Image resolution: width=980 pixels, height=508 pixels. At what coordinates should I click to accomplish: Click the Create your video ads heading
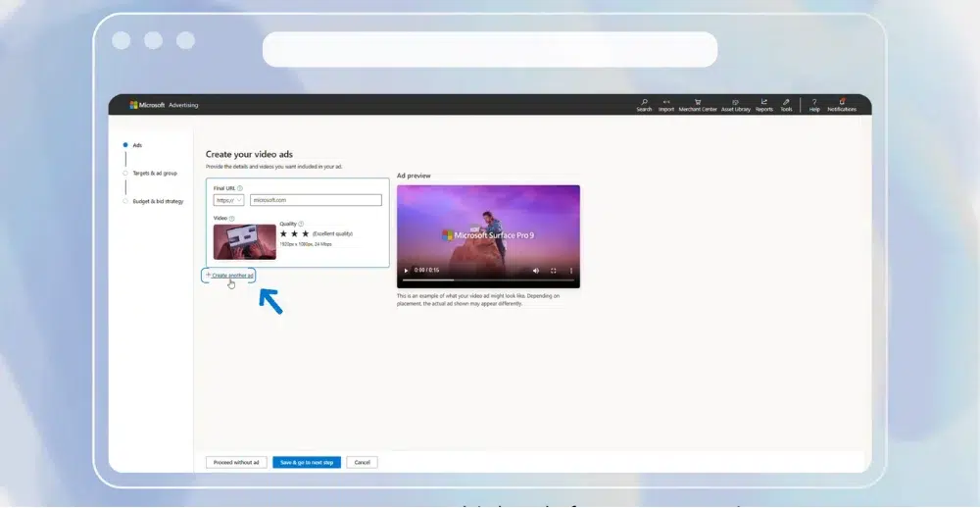[249, 155]
